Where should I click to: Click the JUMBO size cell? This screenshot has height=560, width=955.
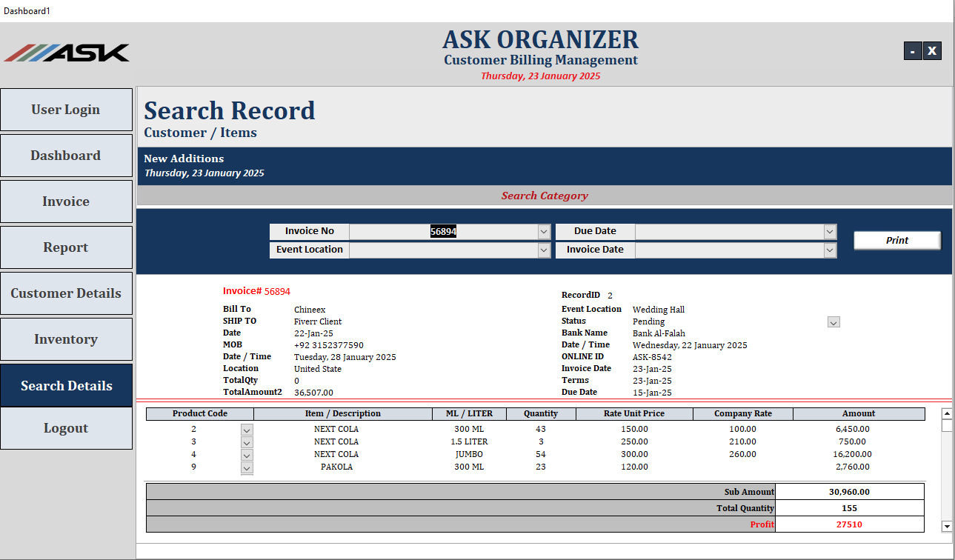(x=470, y=455)
